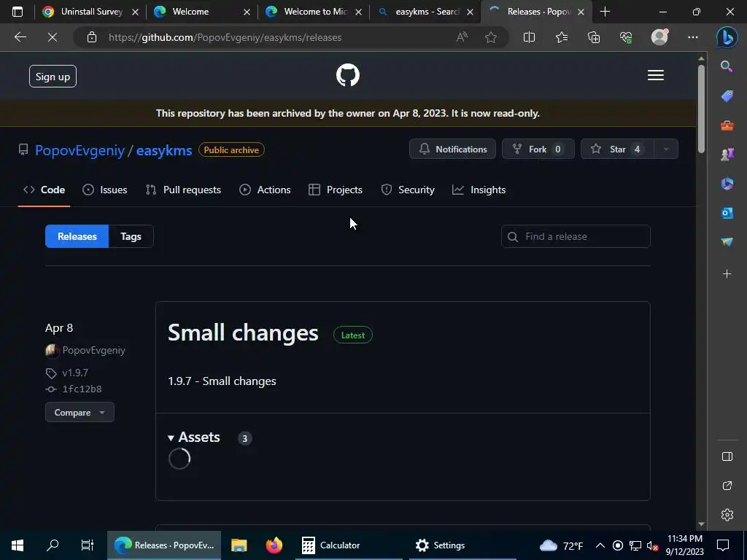The height and width of the screenshot is (560, 747).
Task: Open commit 1fc12b8
Action: [82, 389]
